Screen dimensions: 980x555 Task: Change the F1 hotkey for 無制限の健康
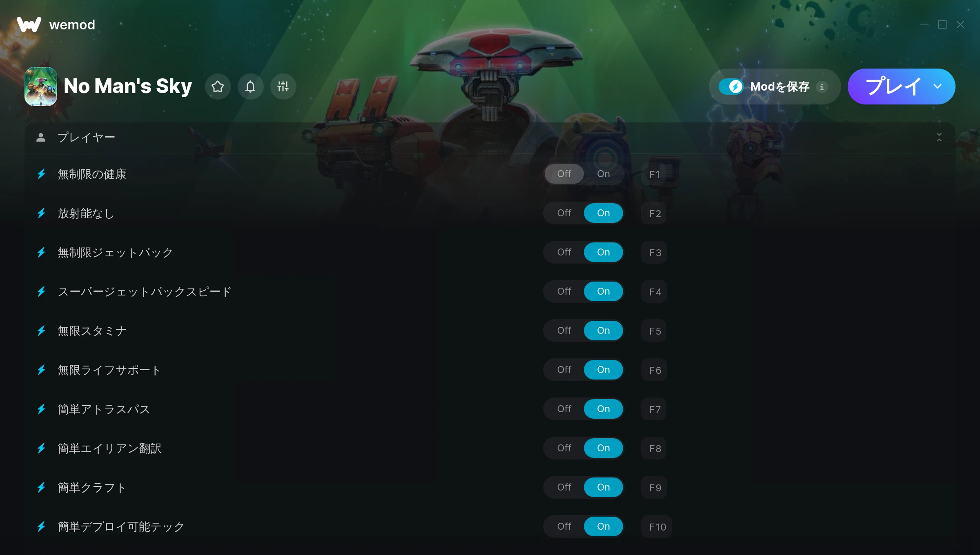tap(654, 174)
